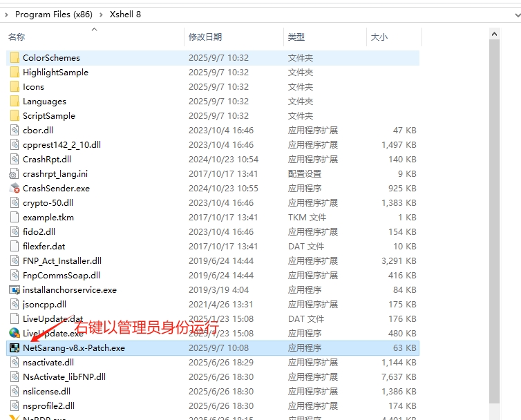Click the vertical scrollbar thumb

pyautogui.click(x=494, y=222)
